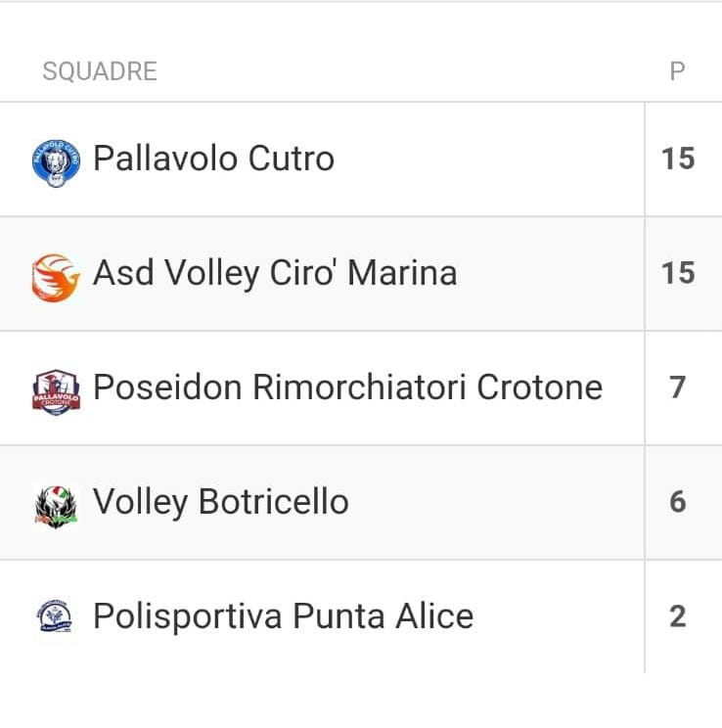Viewport: 722px width, 728px height.
Task: Select Asd Volley Ciro' Marina's 15 points
Action: [678, 273]
